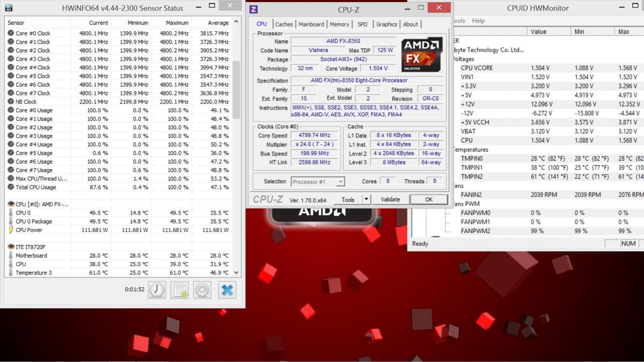Click the Core Voltage 1.504 V field
The width and height of the screenshot is (644, 362).
point(378,68)
